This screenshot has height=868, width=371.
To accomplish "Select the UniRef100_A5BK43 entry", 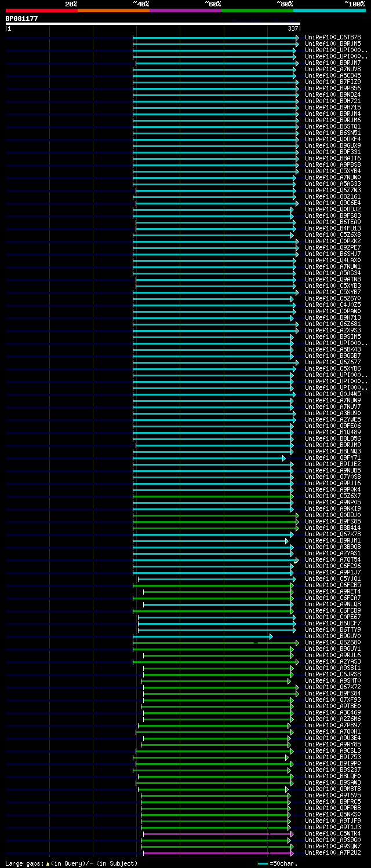I will [333, 349].
